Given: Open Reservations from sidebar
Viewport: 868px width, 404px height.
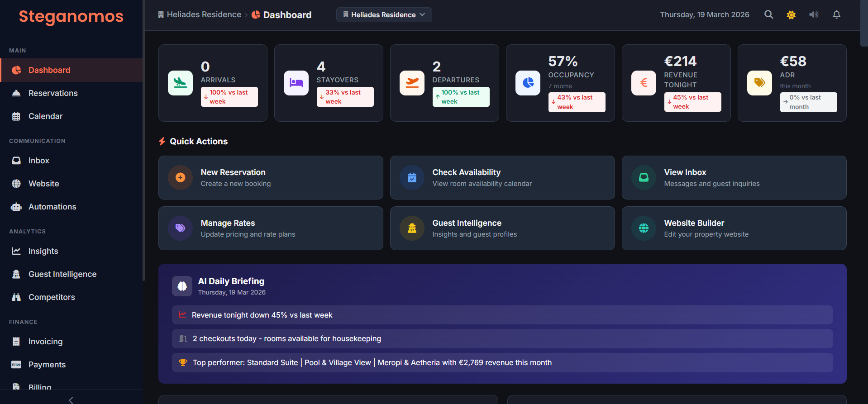Looking at the screenshot, I should [72, 93].
